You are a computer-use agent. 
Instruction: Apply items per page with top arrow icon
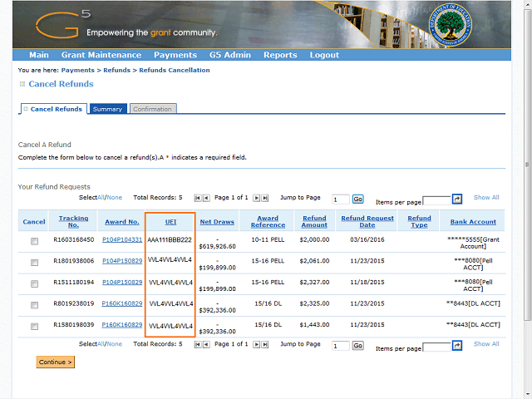pyautogui.click(x=456, y=199)
